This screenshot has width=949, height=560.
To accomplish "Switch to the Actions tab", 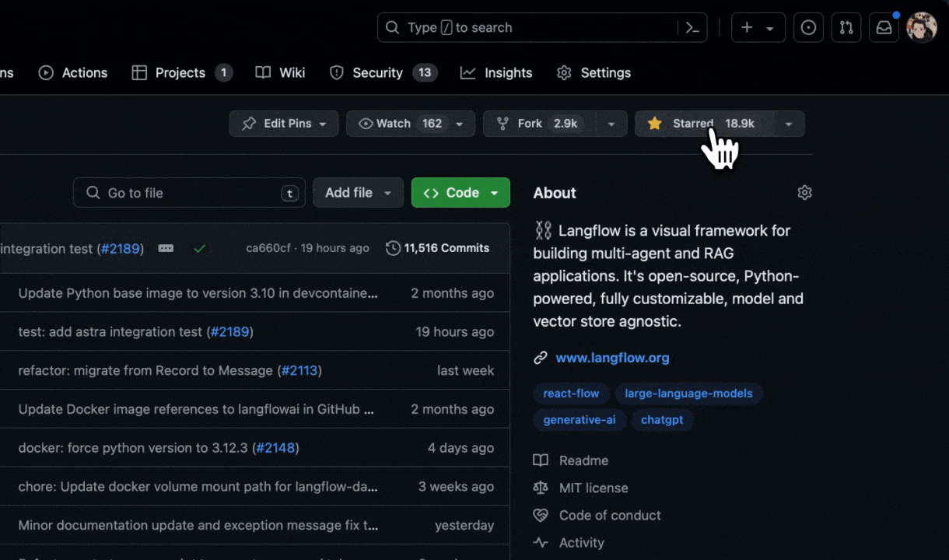I will pyautogui.click(x=73, y=73).
